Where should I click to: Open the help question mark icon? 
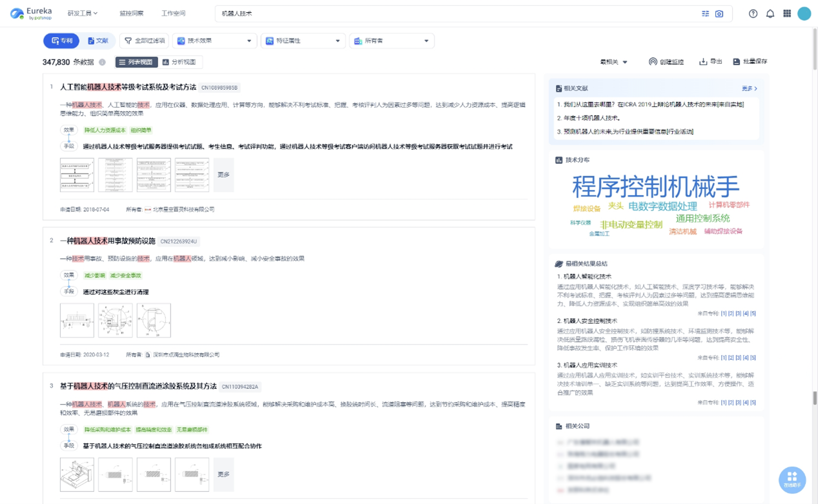[753, 14]
